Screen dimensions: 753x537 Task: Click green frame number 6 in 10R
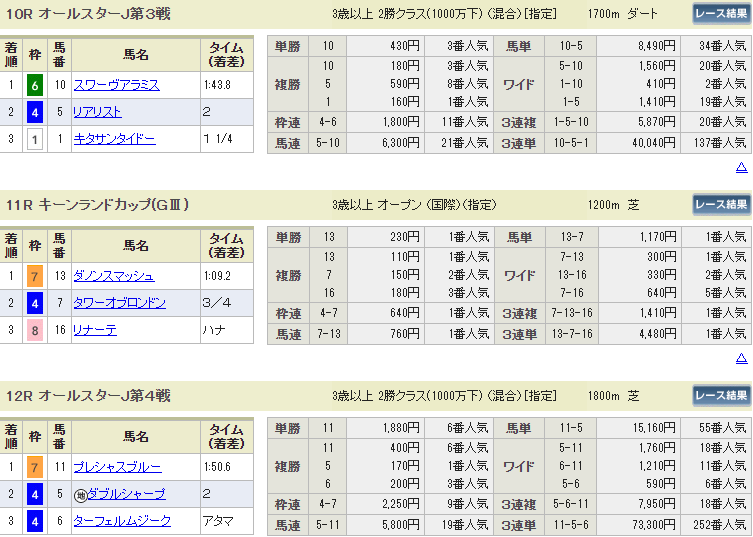[35, 85]
